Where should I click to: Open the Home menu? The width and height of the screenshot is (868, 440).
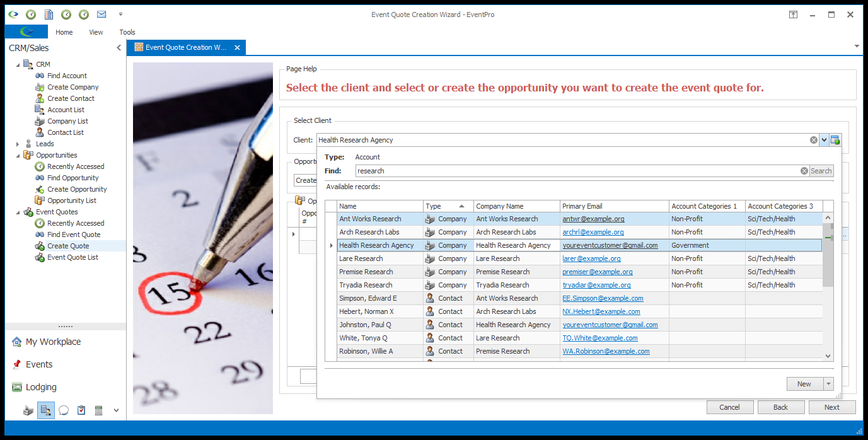(x=64, y=32)
